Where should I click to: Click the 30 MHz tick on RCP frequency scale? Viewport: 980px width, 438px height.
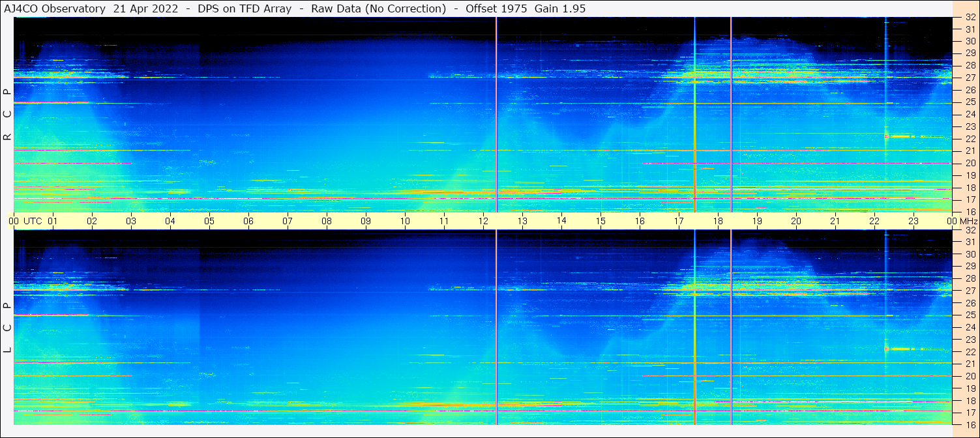tap(970, 41)
